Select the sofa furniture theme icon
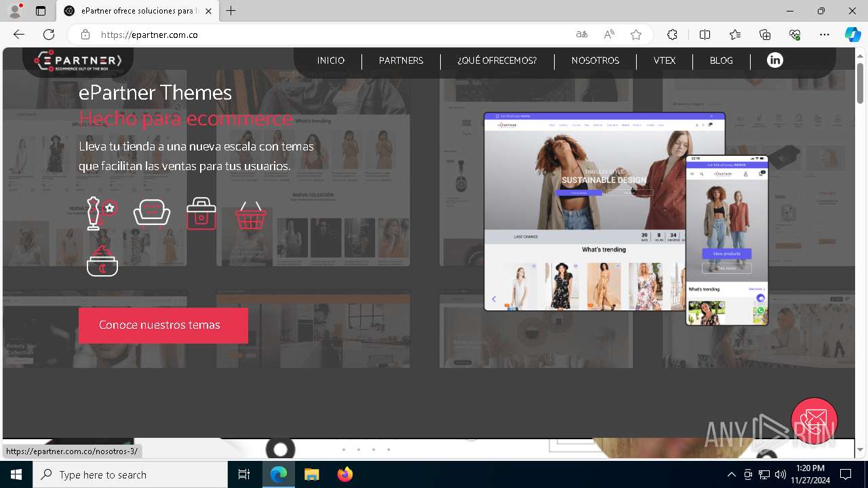868x488 pixels. (x=152, y=213)
